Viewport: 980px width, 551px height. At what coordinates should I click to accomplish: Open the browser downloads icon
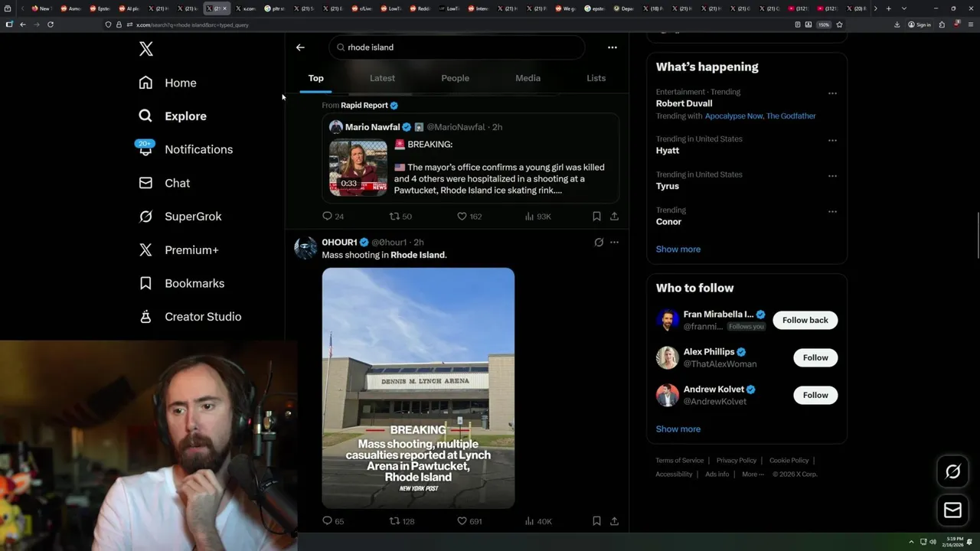(897, 24)
